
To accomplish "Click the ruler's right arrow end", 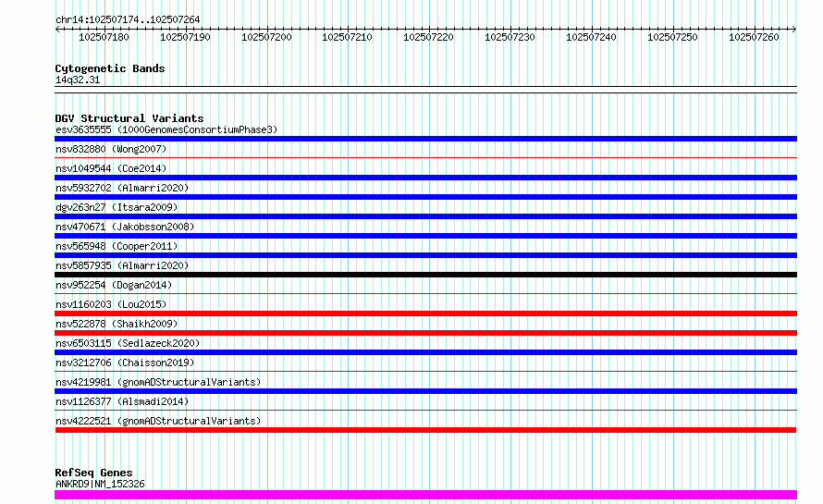I will click(794, 29).
